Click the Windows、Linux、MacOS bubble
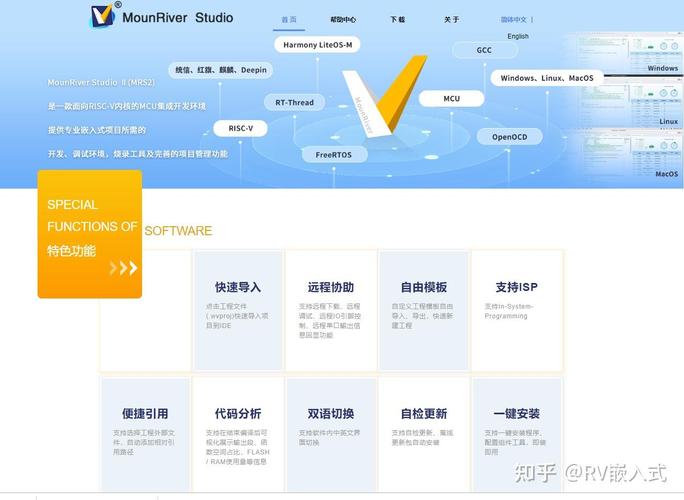This screenshot has width=684, height=500. (x=547, y=78)
